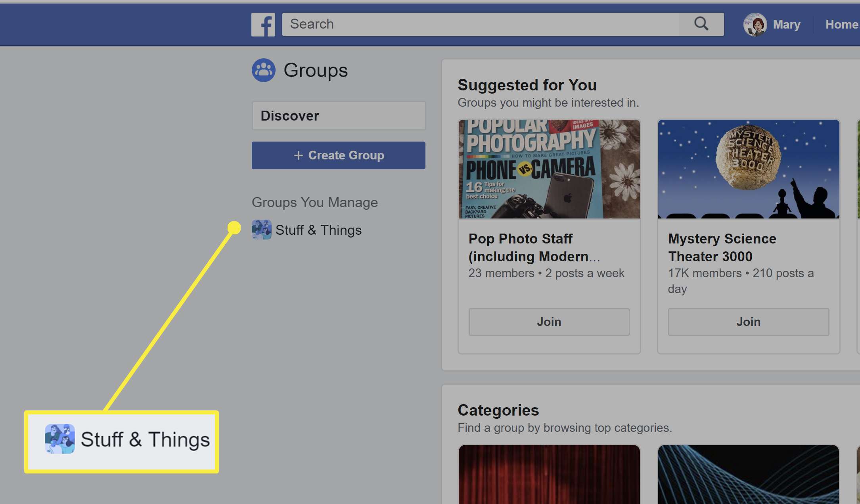Screen dimensions: 860x504
Task: Click '23 members • 2 posts a week' text
Action: [546, 273]
